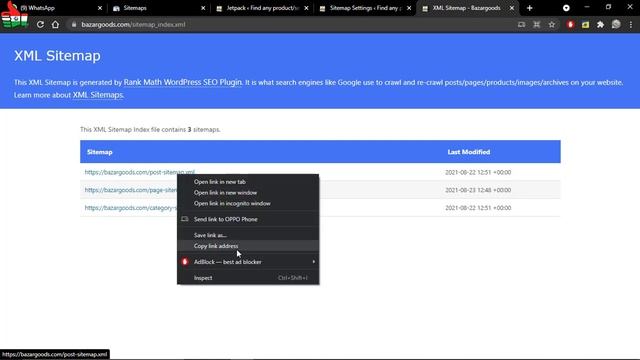The height and width of the screenshot is (360, 640).
Task: Click the circular media control icon in tab bar
Action: pos(566,8)
